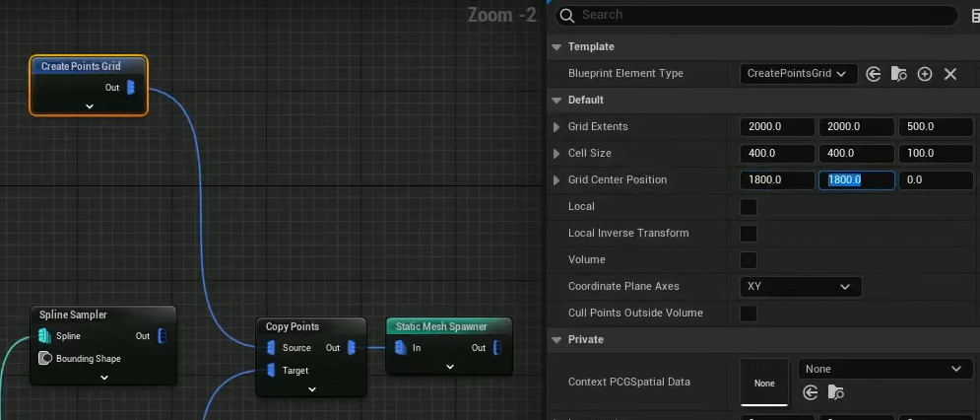Collapse the Template section
Image resolution: width=980 pixels, height=420 pixels.
click(556, 47)
